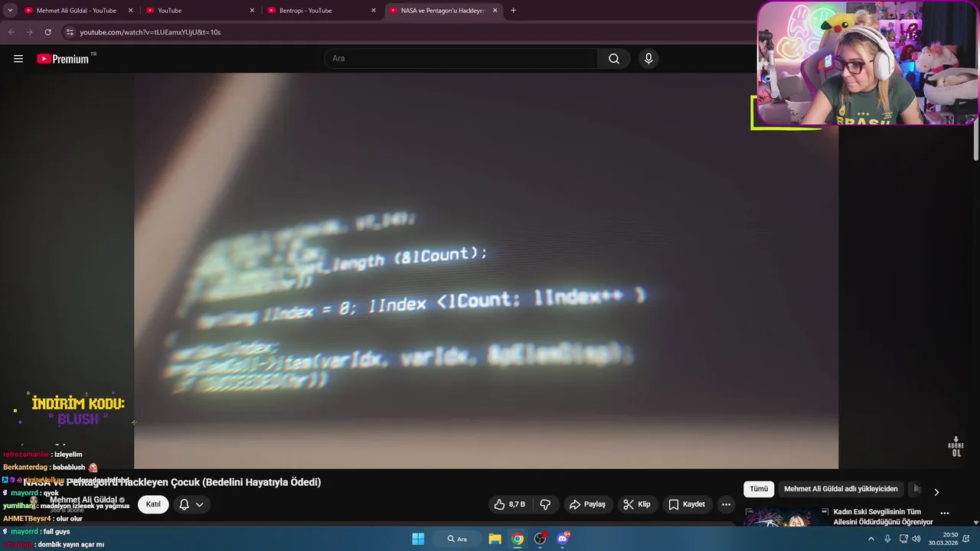This screenshot has width=980, height=551.
Task: Close the active NASA ve Pentagon'u tab
Action: pyautogui.click(x=495, y=11)
